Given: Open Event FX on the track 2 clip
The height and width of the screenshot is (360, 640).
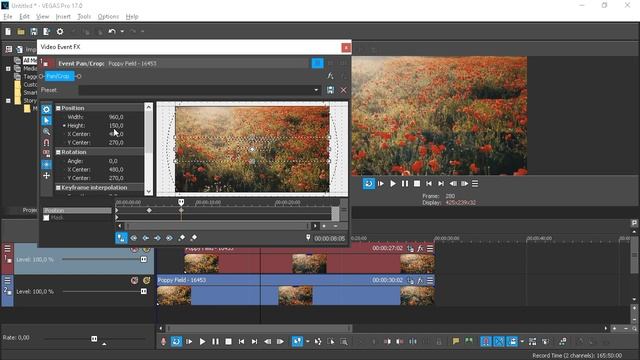Looking at the screenshot, I should 420,280.
